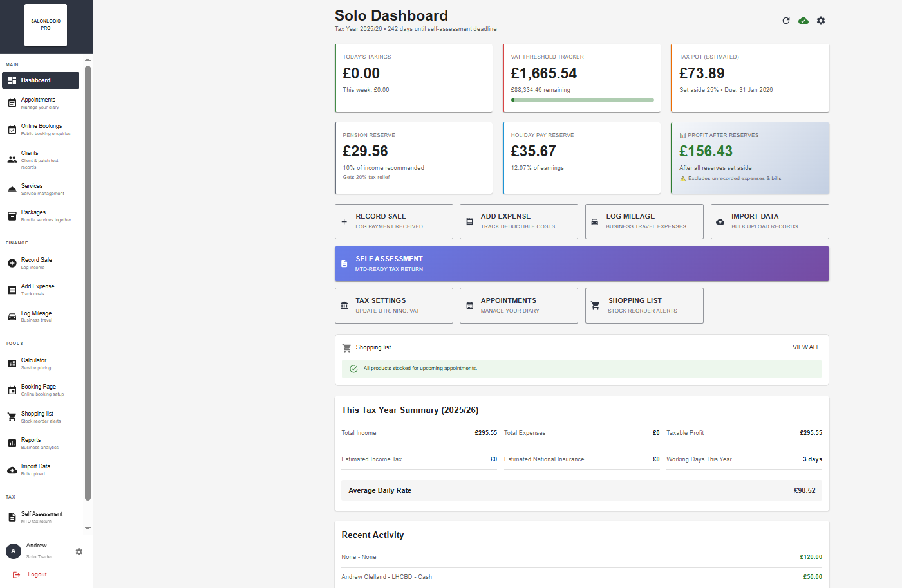Select Calculator menu item in sidebar
This screenshot has height=588, width=902.
(x=41, y=363)
